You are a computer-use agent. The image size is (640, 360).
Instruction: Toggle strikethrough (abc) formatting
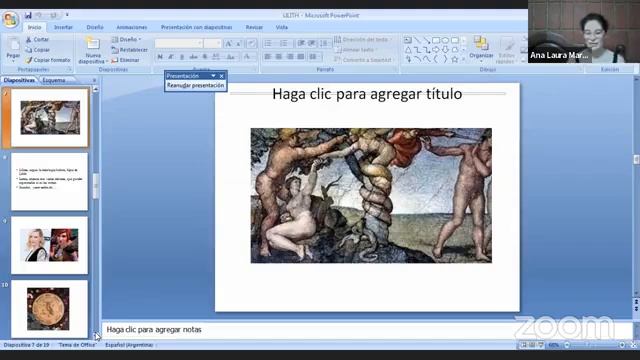(193, 57)
